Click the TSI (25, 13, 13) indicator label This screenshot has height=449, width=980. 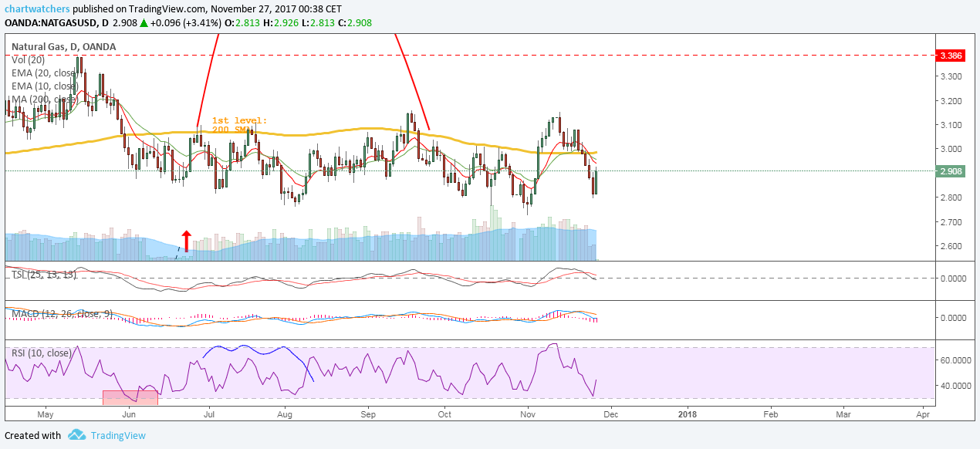[x=44, y=275]
